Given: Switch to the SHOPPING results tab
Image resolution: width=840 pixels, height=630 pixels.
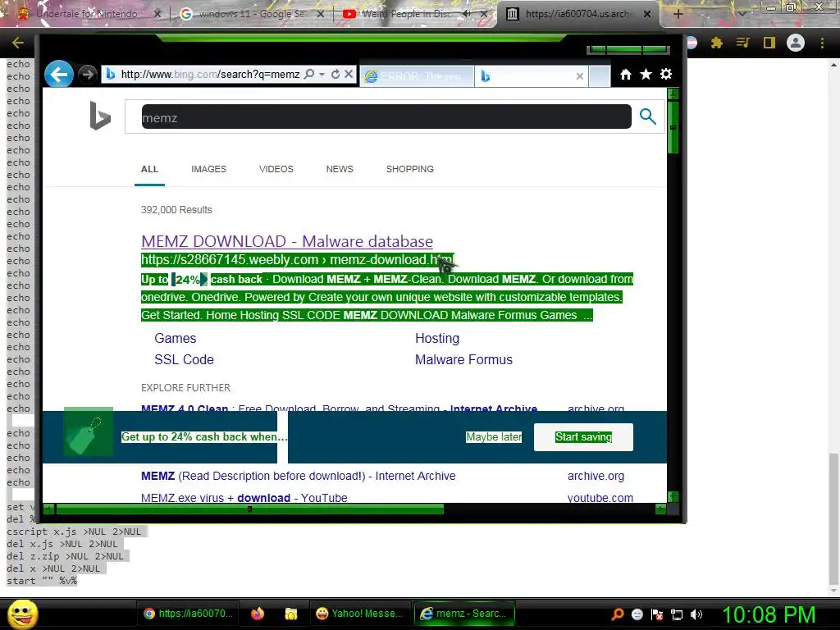Looking at the screenshot, I should (x=410, y=169).
